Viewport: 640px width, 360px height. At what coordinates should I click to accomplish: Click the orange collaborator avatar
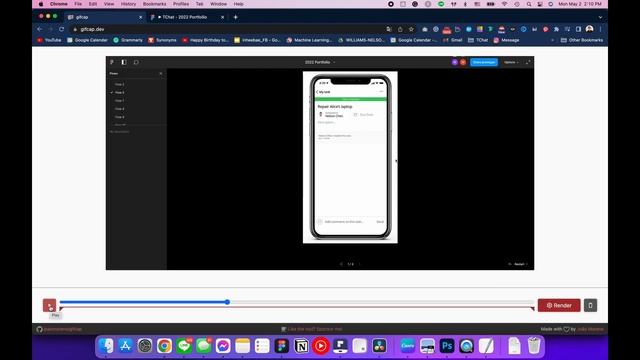[463, 62]
